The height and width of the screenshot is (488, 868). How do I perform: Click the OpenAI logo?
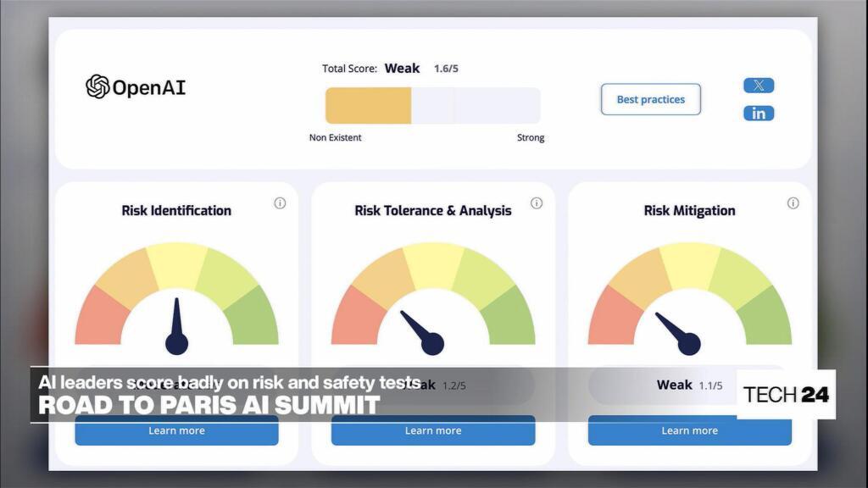(x=136, y=86)
